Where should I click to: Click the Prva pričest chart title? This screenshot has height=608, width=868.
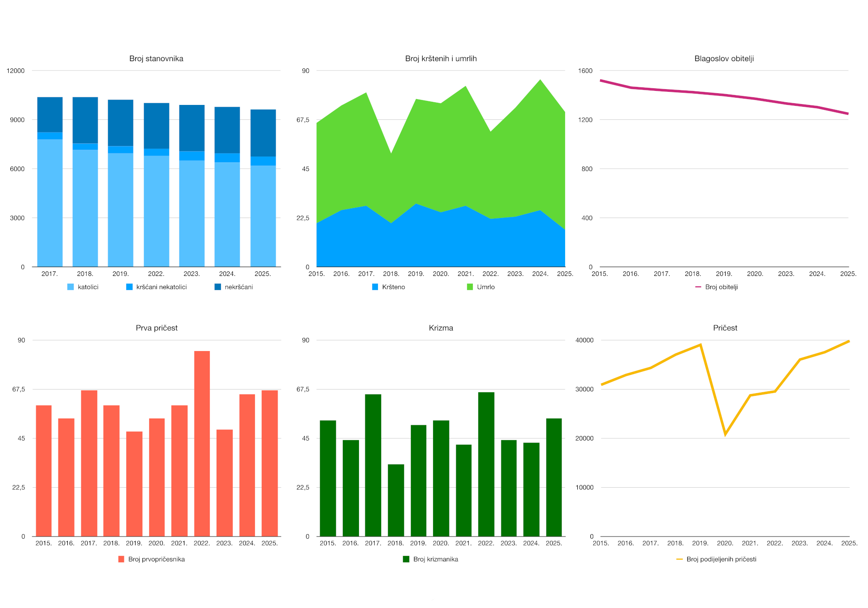coord(156,328)
